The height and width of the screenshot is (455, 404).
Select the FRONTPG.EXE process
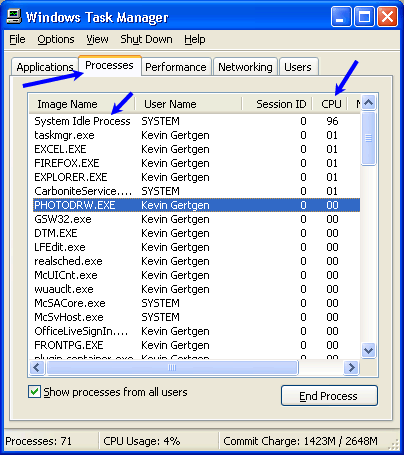[196, 345]
